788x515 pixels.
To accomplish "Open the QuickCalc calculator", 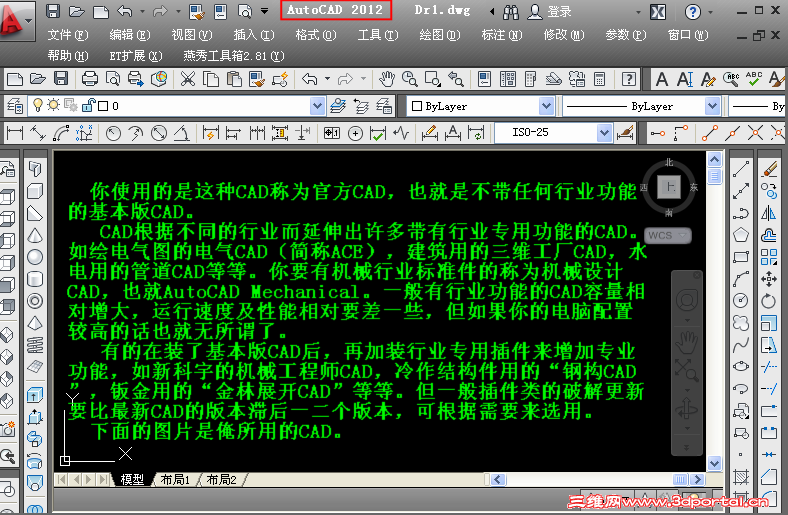I will 599,79.
